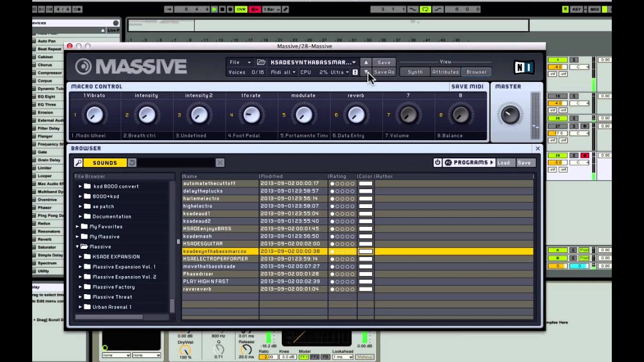This screenshot has width=644, height=362.
Task: Click the SAVE MIDI button
Action: click(x=467, y=86)
